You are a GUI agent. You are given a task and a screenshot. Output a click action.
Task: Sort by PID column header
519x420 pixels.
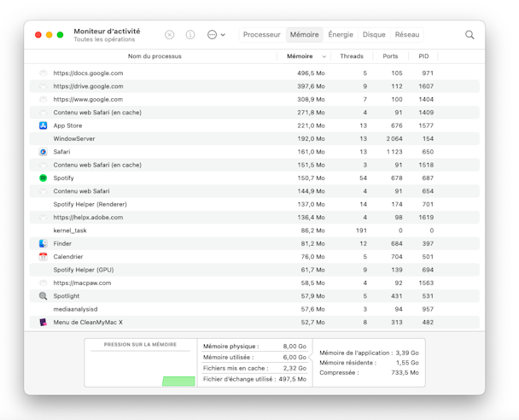423,56
